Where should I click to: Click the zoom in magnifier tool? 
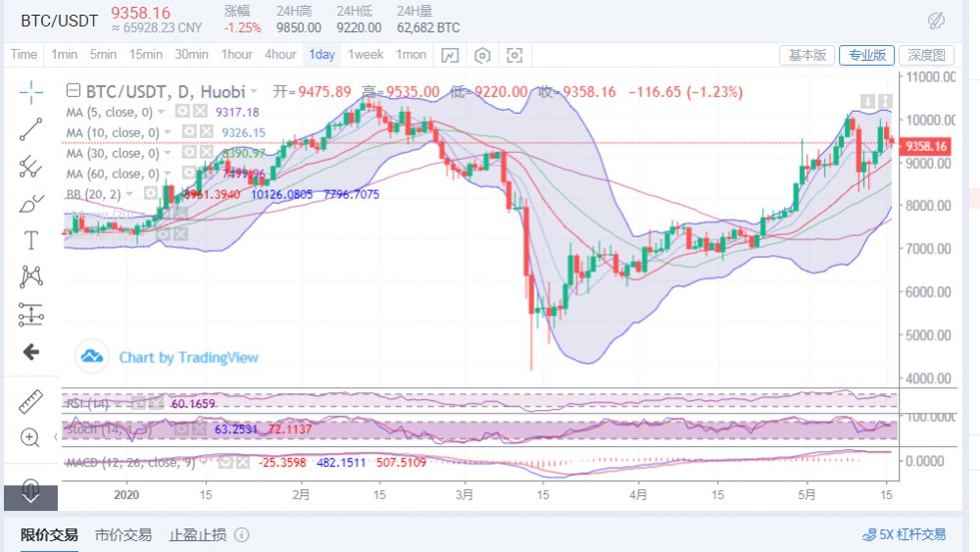pos(30,436)
